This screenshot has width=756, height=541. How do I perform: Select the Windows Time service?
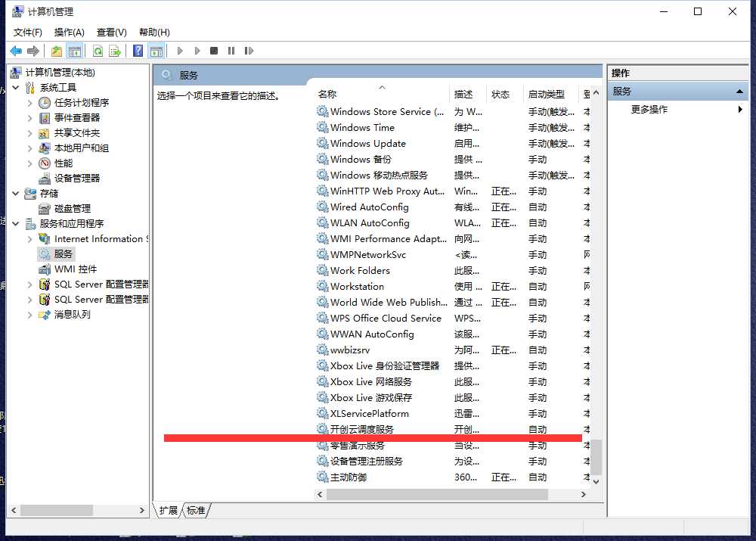click(362, 127)
